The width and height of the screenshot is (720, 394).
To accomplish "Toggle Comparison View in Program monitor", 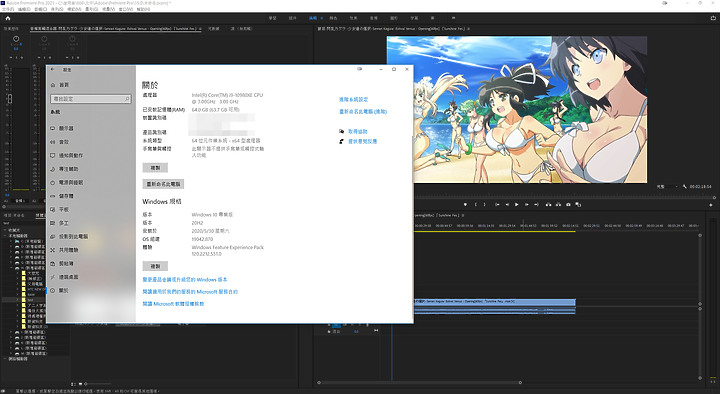I will [578, 204].
